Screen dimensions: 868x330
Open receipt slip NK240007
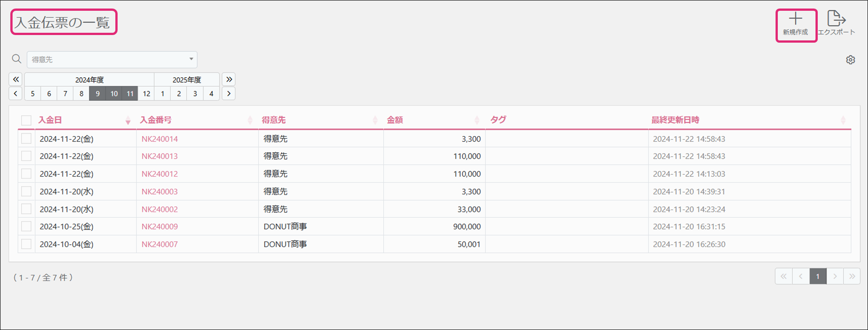click(159, 244)
